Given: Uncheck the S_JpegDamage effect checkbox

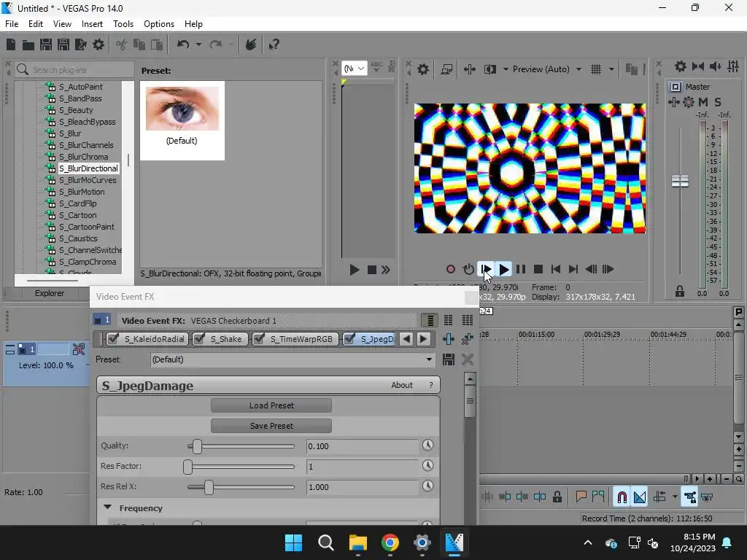Looking at the screenshot, I should pyautogui.click(x=349, y=339).
